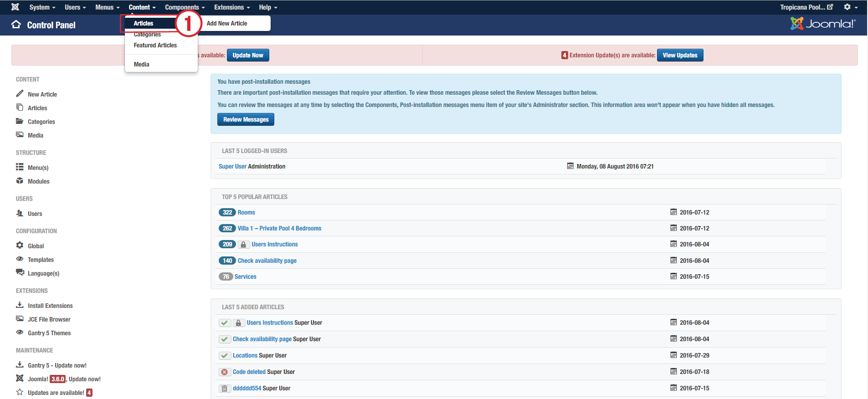Toggle the unpublished X status for Code deleted

pyautogui.click(x=225, y=372)
